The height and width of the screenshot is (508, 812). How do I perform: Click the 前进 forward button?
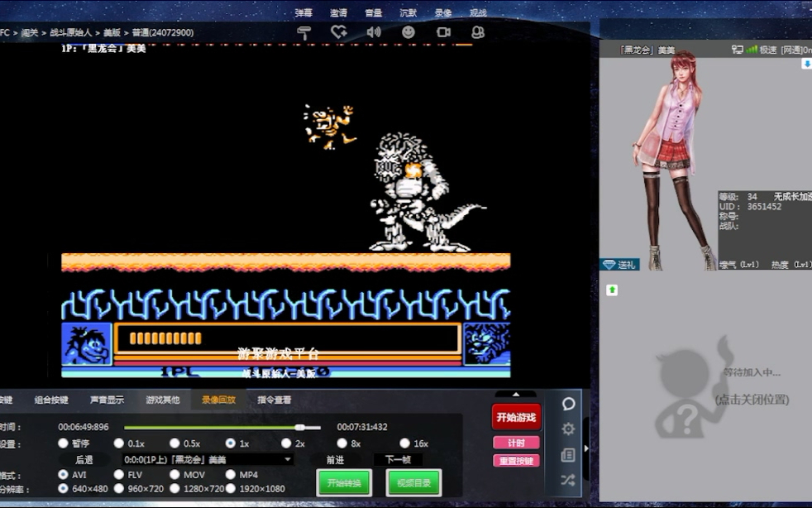click(336, 460)
